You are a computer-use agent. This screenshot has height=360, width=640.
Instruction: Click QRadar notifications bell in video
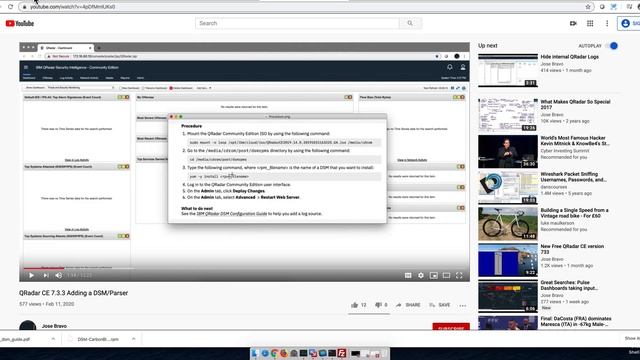(x=450, y=67)
